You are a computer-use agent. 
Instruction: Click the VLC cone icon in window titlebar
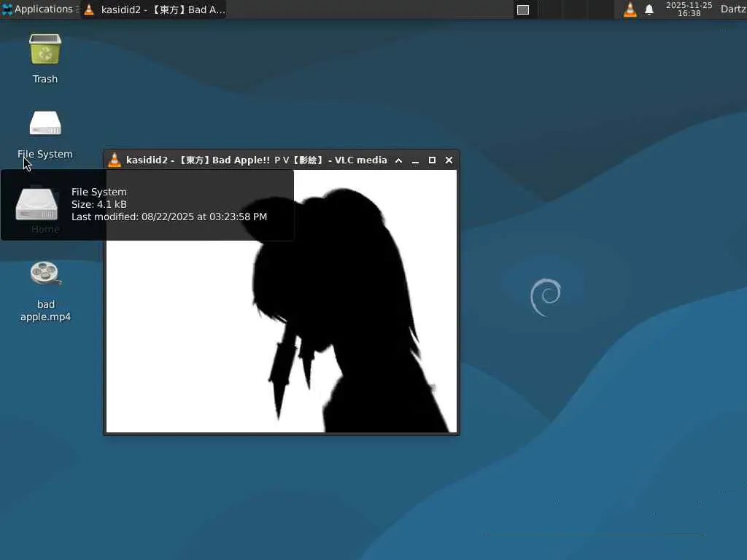click(x=115, y=160)
